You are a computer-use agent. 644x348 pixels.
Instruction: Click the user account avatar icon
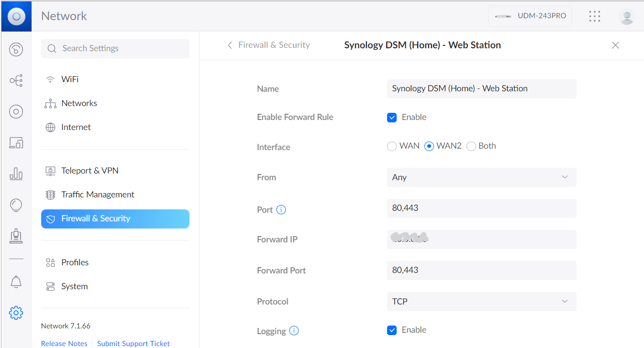[626, 16]
